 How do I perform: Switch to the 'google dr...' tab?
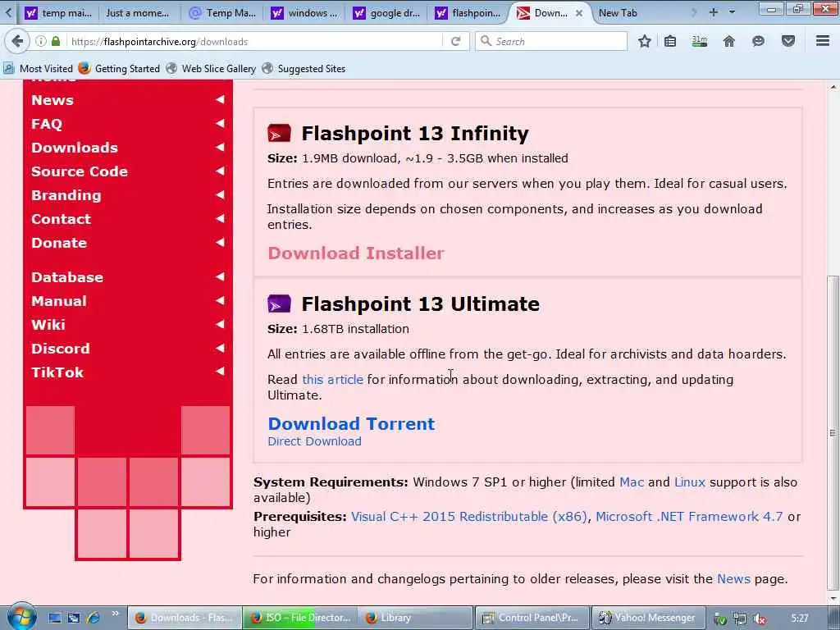(387, 13)
